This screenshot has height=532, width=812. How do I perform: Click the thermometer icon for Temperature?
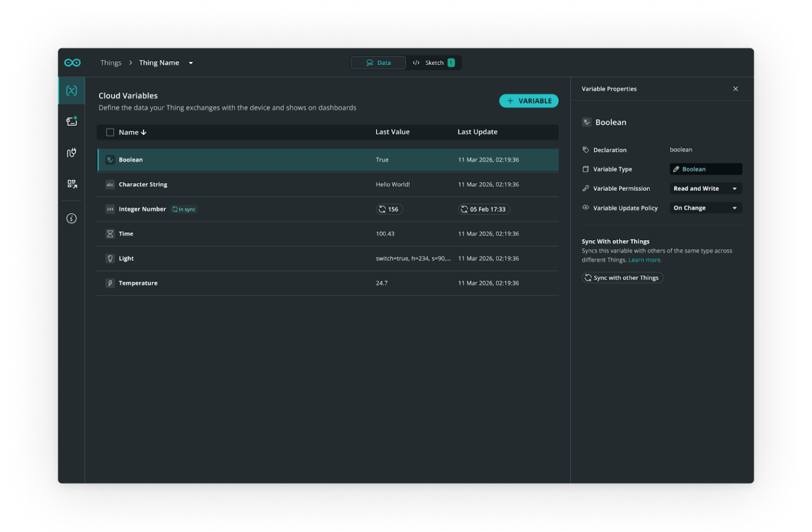pyautogui.click(x=110, y=283)
